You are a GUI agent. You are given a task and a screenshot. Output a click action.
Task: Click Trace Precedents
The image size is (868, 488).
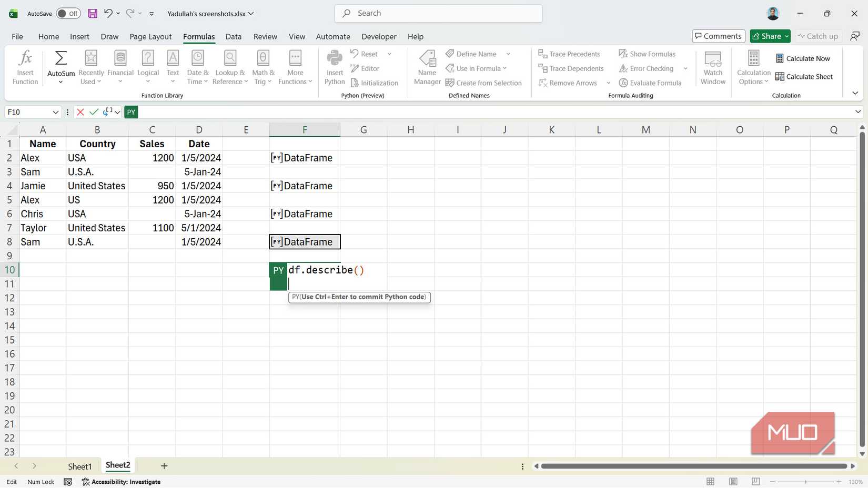point(569,54)
